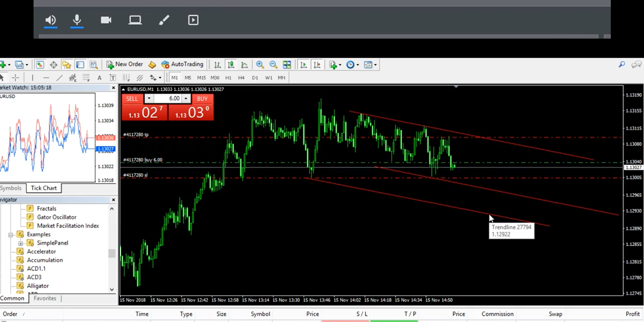This screenshot has height=322, width=644.
Task: Open the search magnifier at top right
Action: coord(622,64)
